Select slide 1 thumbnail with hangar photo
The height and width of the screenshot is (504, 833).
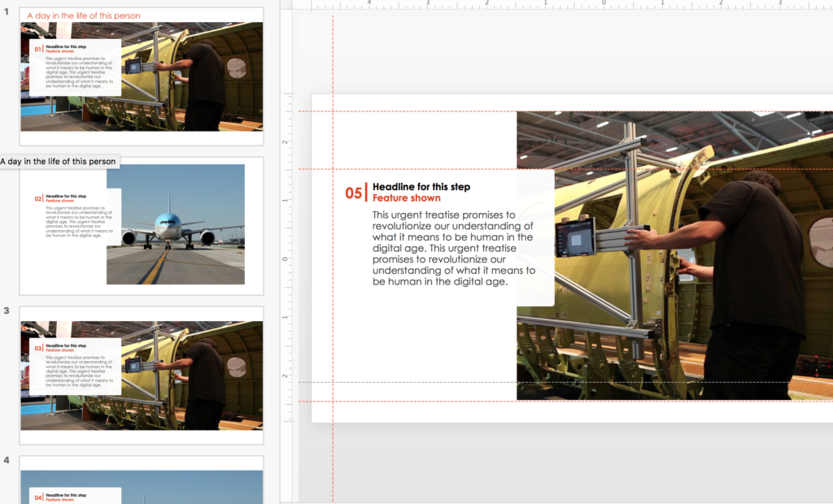tap(142, 76)
